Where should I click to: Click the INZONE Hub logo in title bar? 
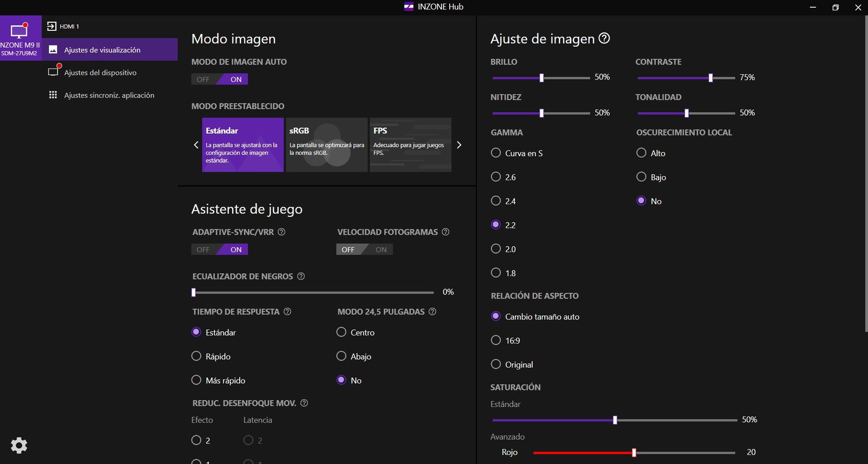coord(409,7)
